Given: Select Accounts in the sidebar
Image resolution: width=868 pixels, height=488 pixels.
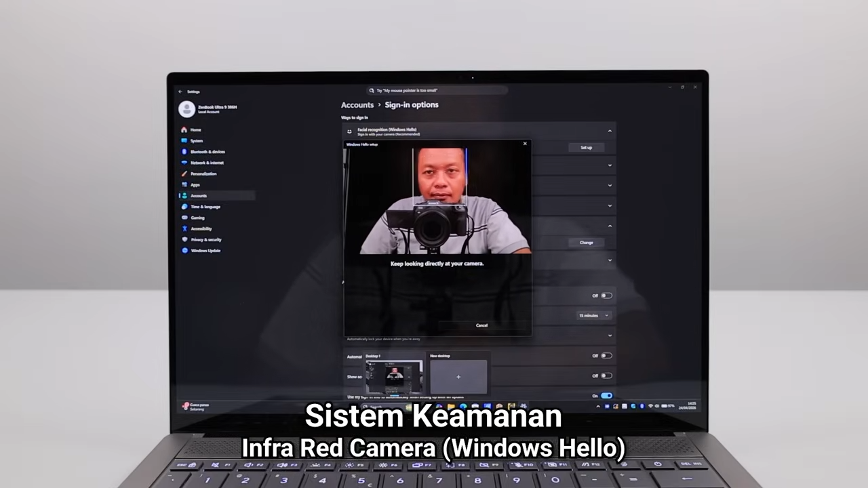Looking at the screenshot, I should click(x=217, y=196).
